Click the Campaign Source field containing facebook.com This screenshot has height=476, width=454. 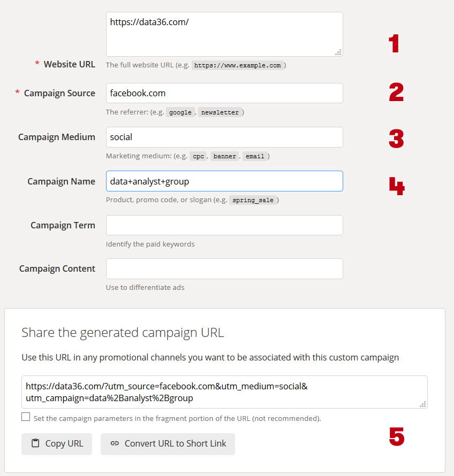pos(224,93)
